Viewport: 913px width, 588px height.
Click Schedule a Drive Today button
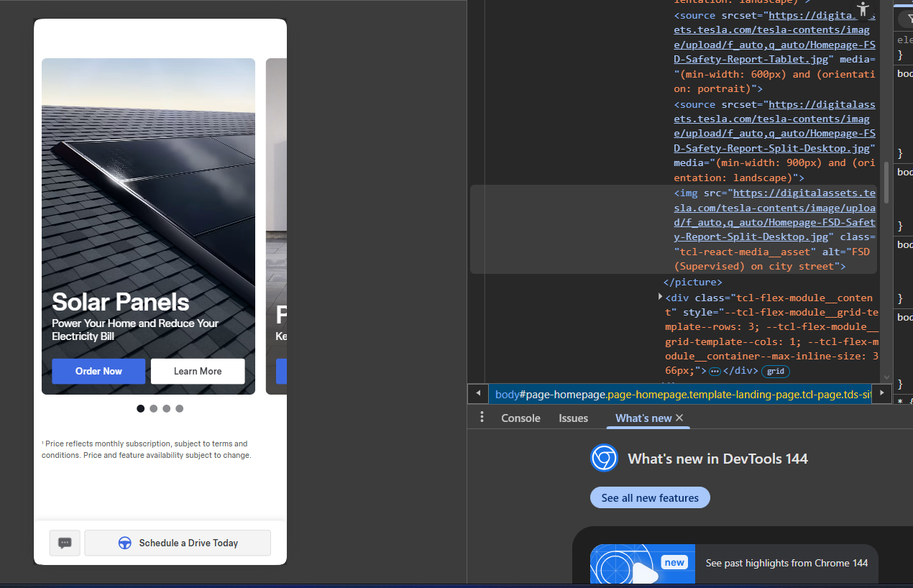click(x=178, y=543)
